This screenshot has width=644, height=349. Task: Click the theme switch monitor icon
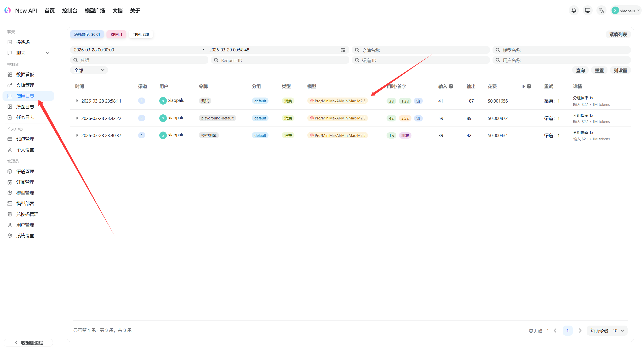(x=587, y=11)
